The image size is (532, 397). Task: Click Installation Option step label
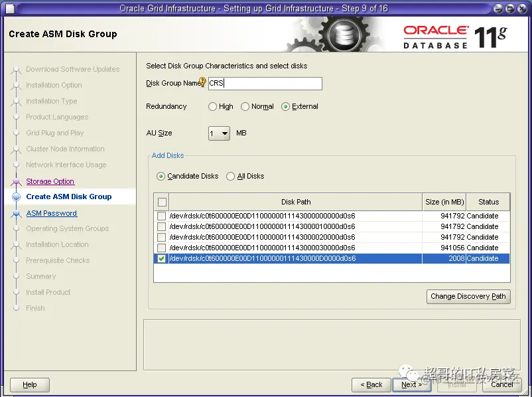tap(54, 85)
